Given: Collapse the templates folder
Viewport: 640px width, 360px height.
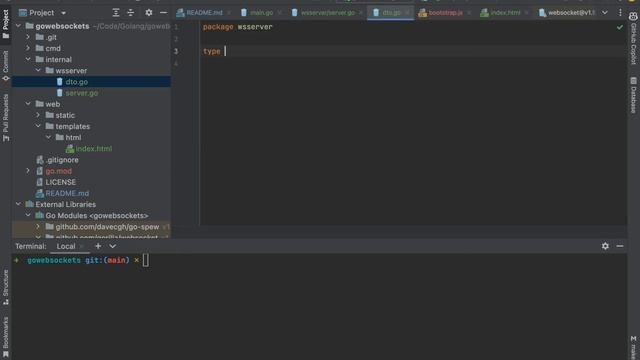Looking at the screenshot, I should click(38, 126).
